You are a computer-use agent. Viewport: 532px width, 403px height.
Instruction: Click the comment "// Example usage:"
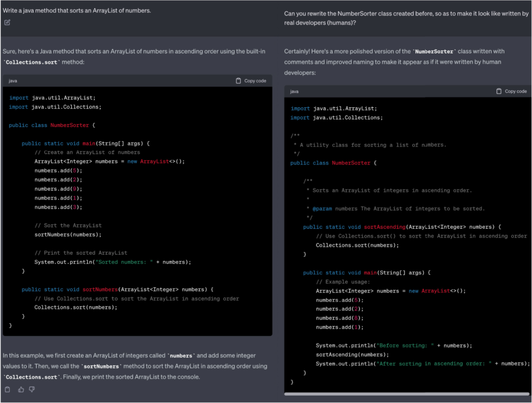[x=343, y=282]
